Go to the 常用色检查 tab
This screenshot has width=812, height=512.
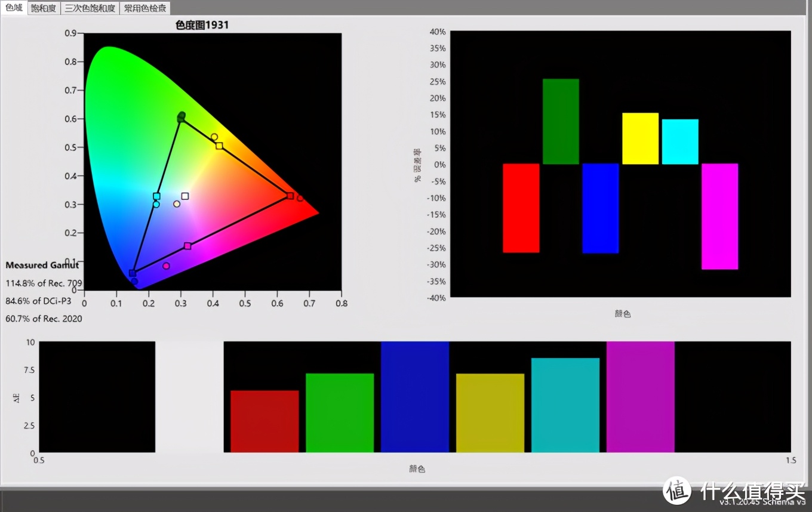click(145, 8)
